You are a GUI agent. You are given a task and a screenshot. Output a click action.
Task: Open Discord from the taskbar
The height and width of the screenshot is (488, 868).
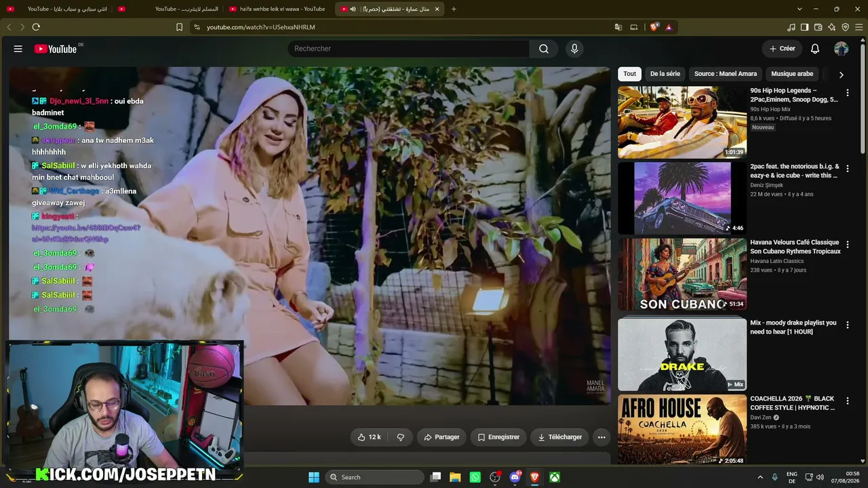pyautogui.click(x=515, y=477)
